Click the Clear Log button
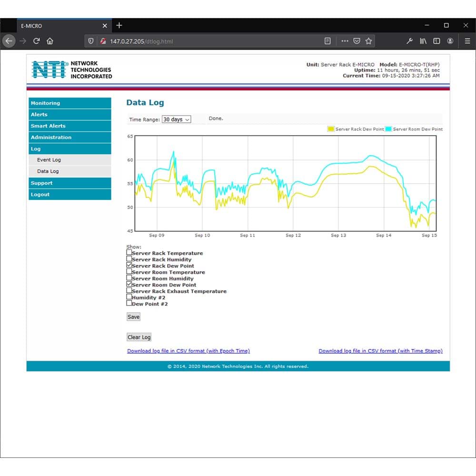 pos(139,337)
